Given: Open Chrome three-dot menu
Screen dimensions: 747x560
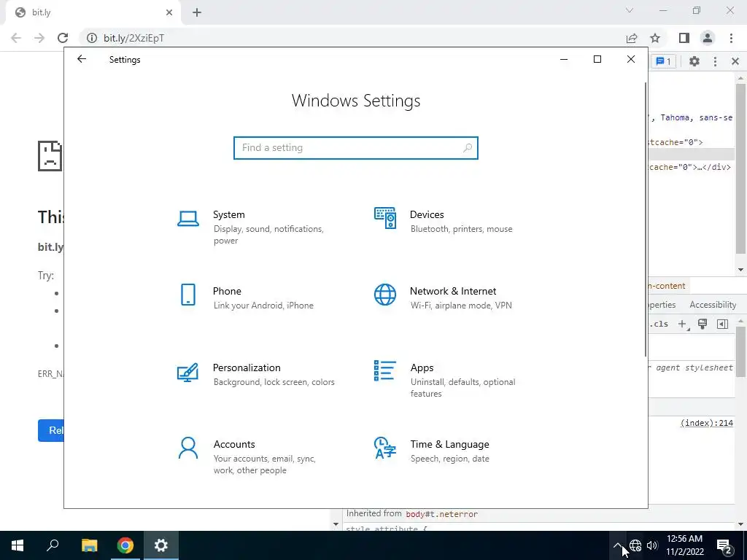Looking at the screenshot, I should pos(731,38).
